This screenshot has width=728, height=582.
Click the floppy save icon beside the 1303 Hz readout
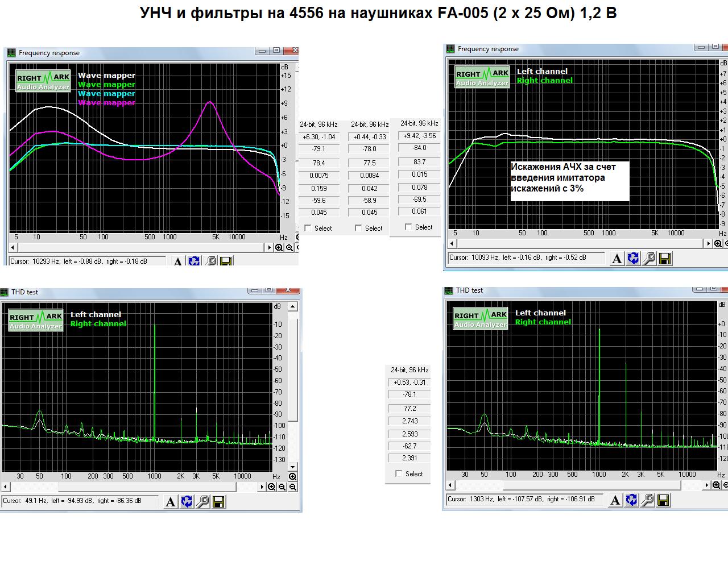tap(663, 500)
